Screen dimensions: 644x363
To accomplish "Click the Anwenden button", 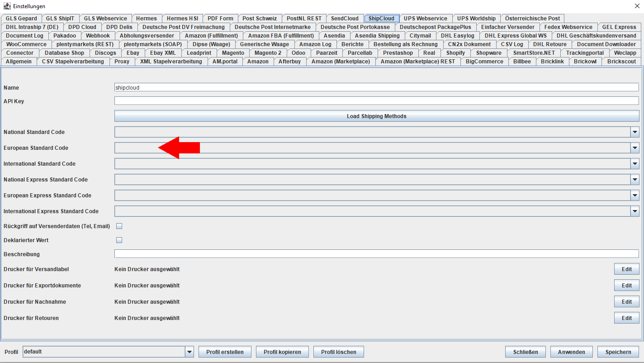I will pyautogui.click(x=572, y=352).
